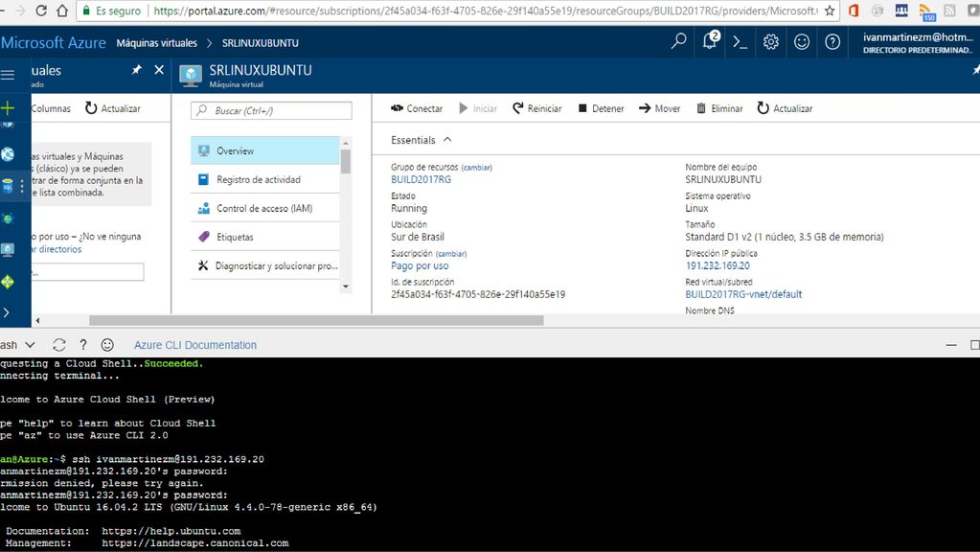
Task: Click the SRLINUXUBUNTU virtual machine blade icon
Action: click(x=191, y=76)
